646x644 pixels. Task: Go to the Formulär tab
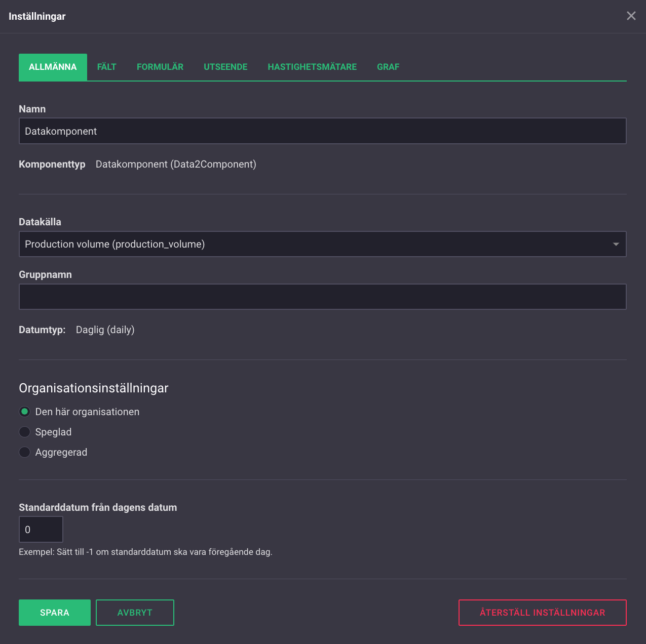pos(160,67)
